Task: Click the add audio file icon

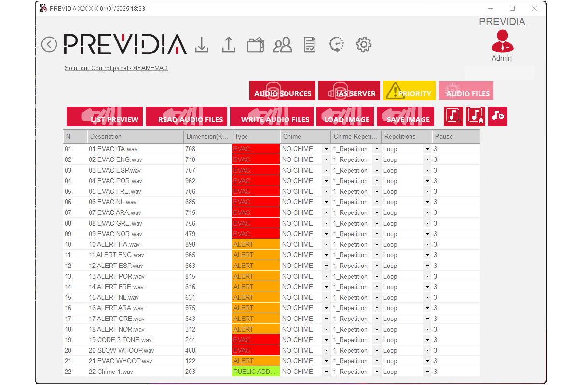Action: tap(453, 117)
